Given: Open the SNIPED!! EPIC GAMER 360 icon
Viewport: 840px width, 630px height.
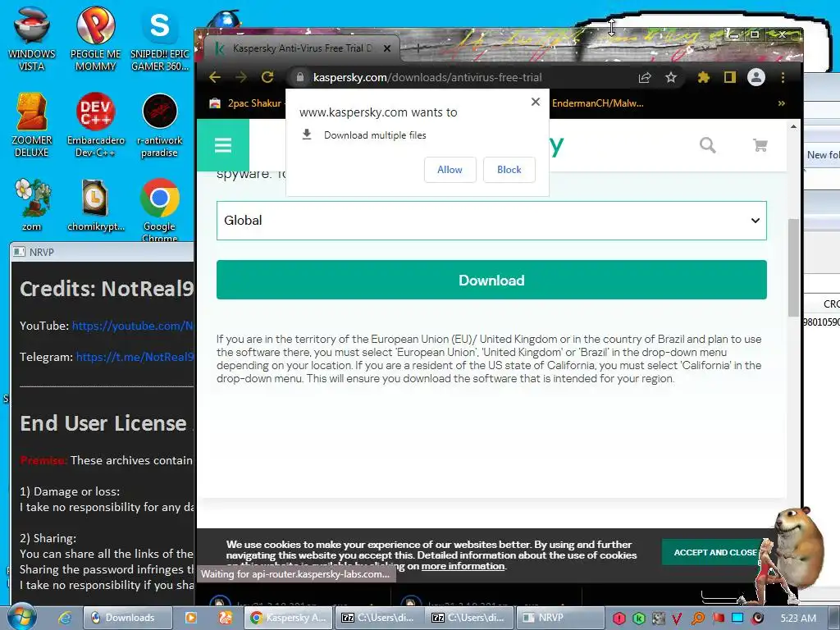Looking at the screenshot, I should [x=160, y=40].
